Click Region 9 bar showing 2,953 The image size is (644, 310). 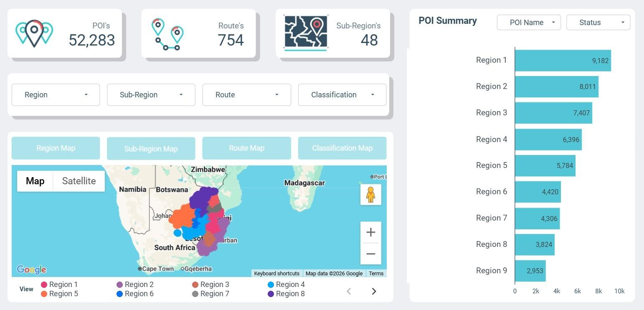[530, 271]
